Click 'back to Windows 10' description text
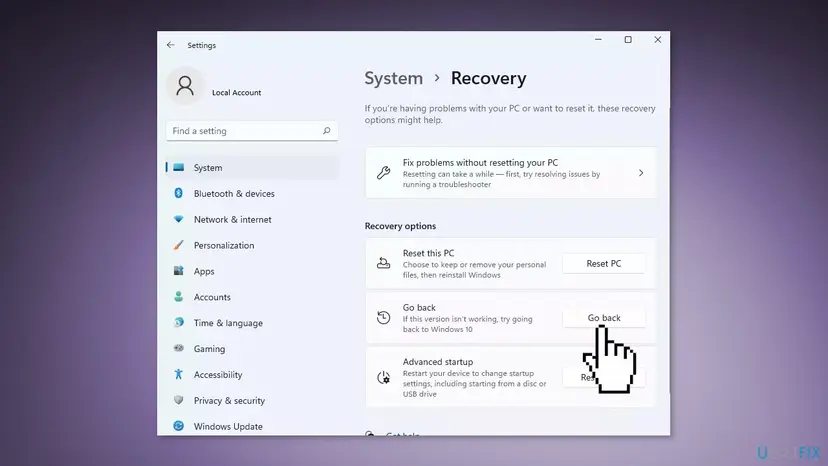The width and height of the screenshot is (828, 466). pos(438,329)
